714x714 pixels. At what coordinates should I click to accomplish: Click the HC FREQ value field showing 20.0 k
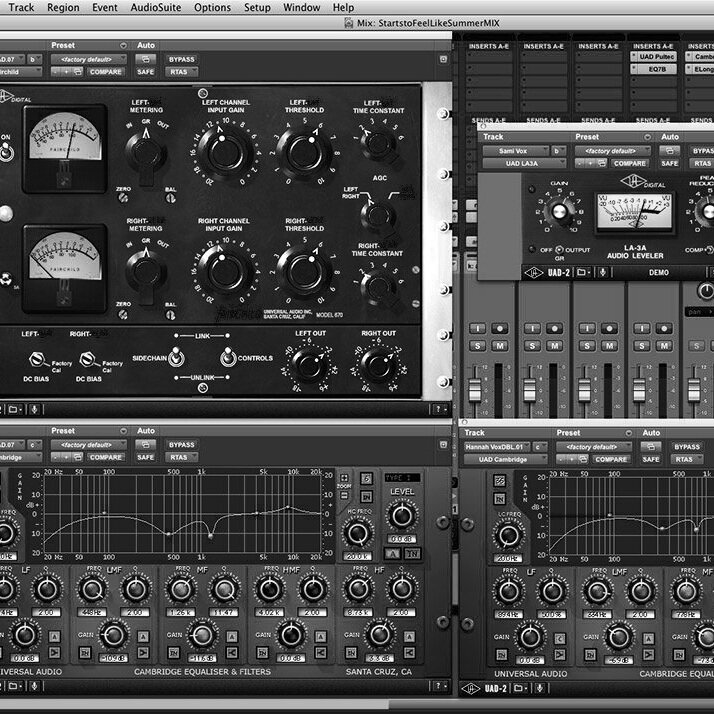point(358,556)
